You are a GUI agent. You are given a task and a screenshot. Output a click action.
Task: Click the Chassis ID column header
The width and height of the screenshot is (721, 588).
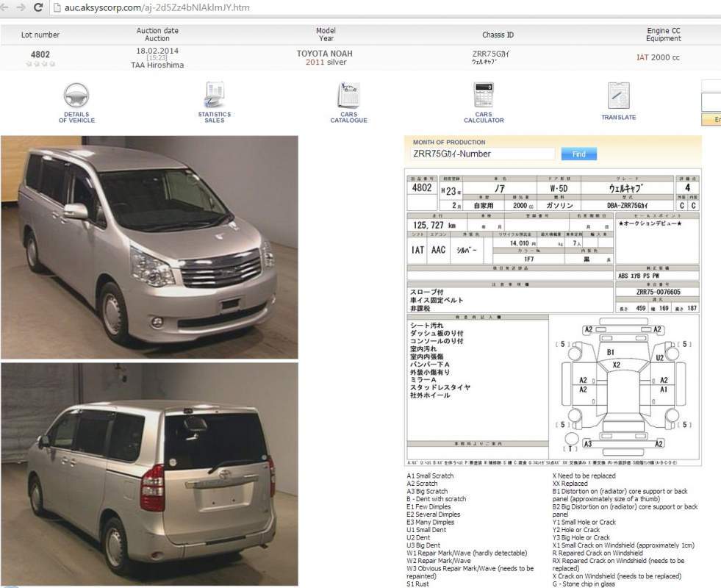pos(498,35)
